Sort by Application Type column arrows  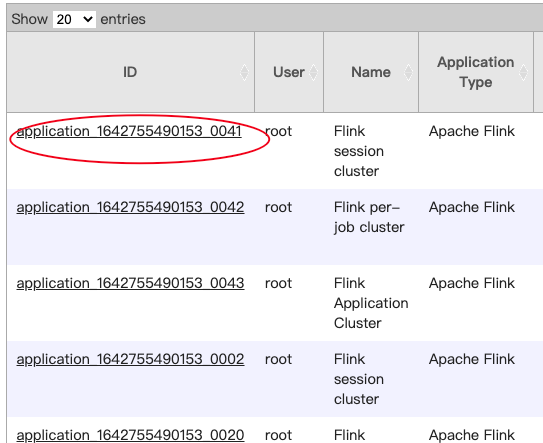click(x=523, y=72)
